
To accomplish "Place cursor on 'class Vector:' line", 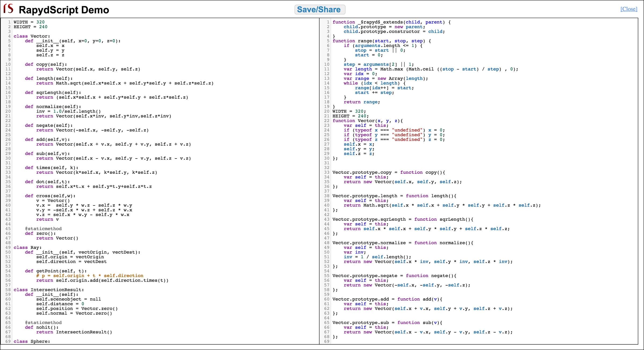I will (x=31, y=36).
